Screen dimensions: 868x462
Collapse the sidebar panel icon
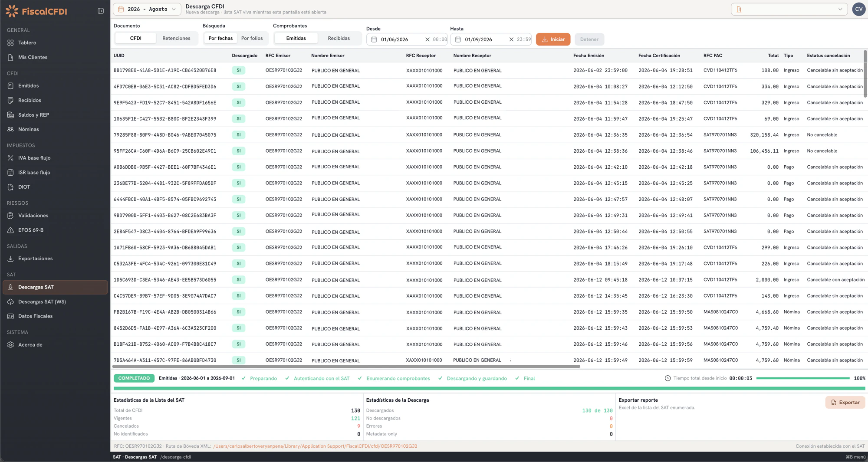(101, 11)
